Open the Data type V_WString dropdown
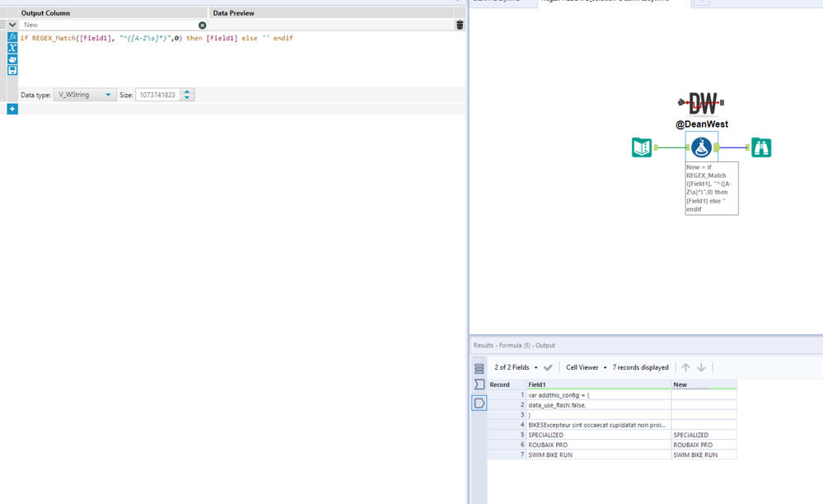This screenshot has width=823, height=504. (85, 95)
